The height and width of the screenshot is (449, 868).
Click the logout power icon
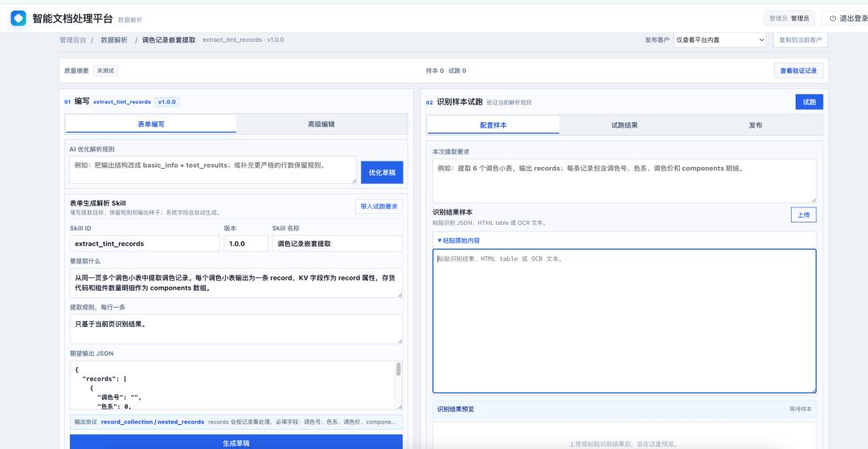click(833, 18)
